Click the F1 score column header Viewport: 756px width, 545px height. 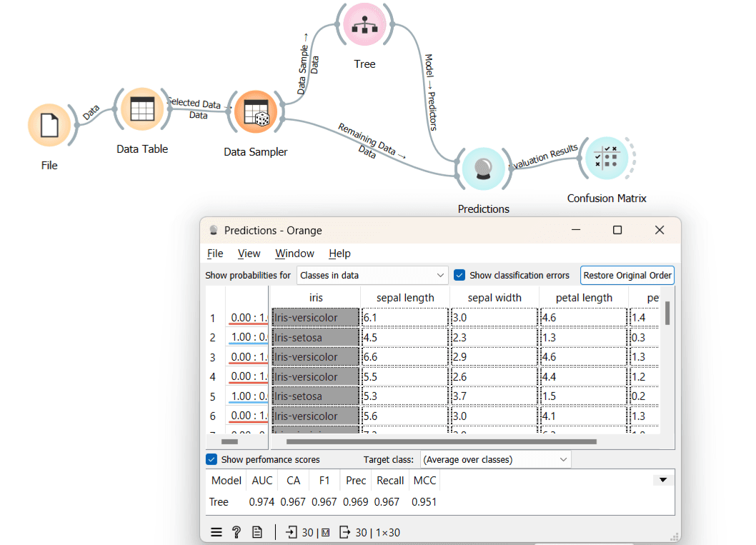324,481
